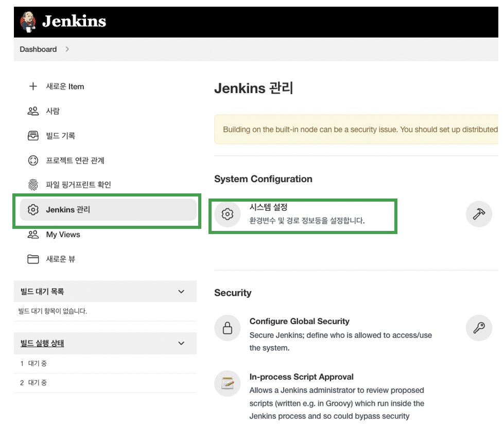This screenshot has height=431, width=504.
Task: Open 새로운 뷰 sidebar link
Action: click(x=60, y=259)
